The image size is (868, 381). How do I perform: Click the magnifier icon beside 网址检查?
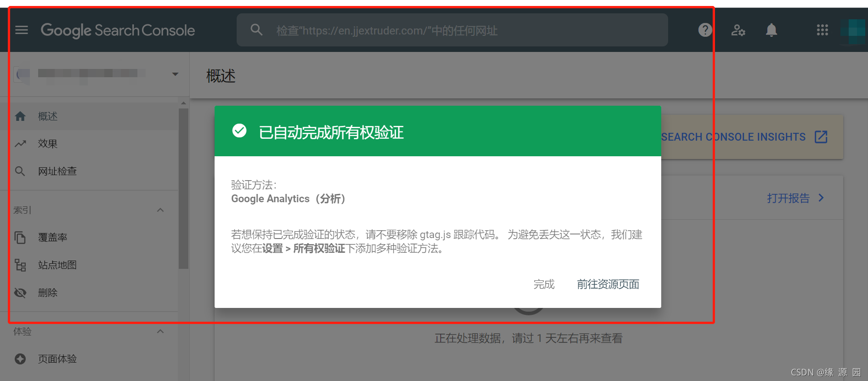[20, 171]
